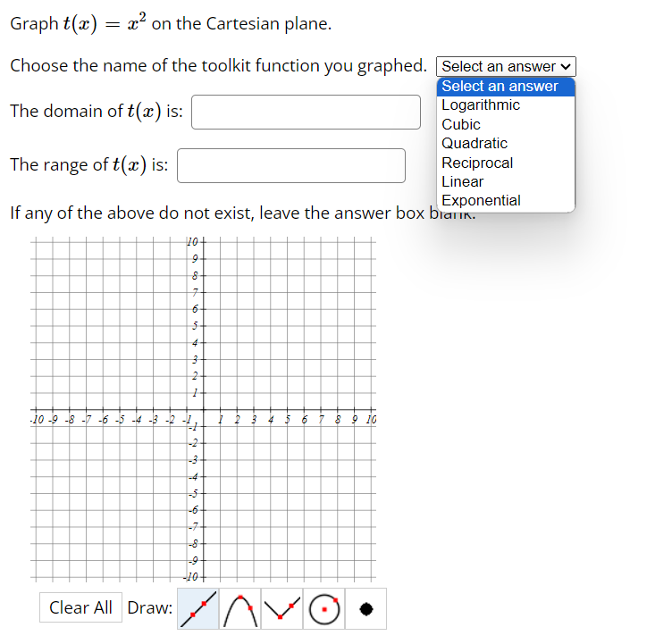The width and height of the screenshot is (672, 644).
Task: Choose Cubic from the dropdown list
Action: point(506,124)
